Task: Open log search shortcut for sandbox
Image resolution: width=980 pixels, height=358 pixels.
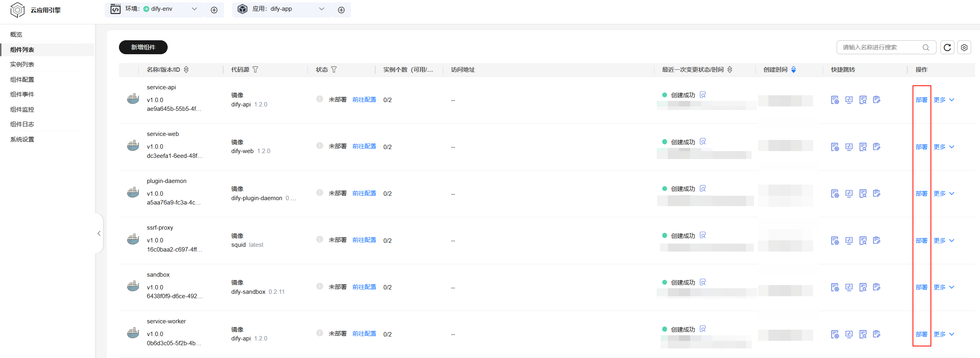Action: (x=863, y=287)
